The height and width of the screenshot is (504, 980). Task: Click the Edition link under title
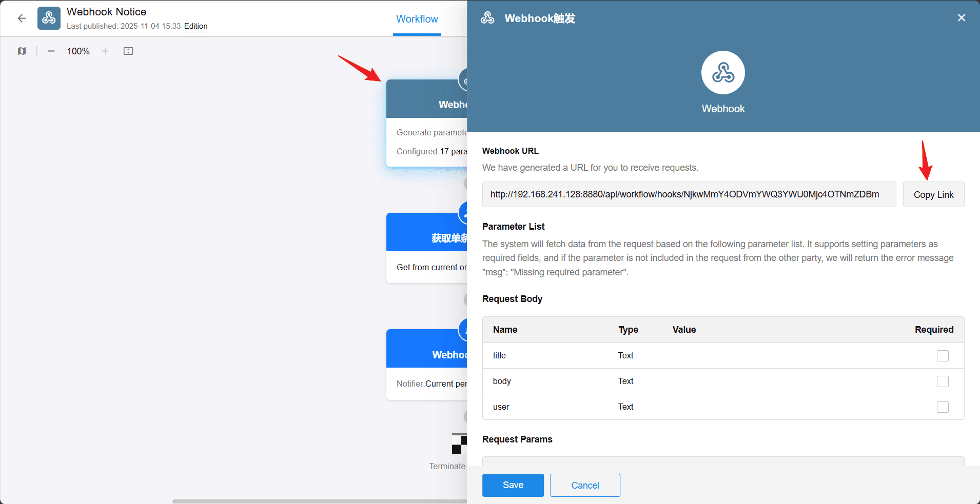coord(195,26)
